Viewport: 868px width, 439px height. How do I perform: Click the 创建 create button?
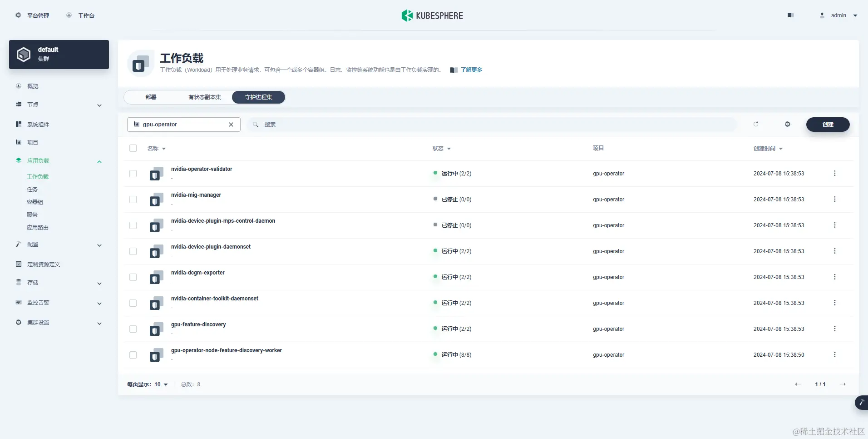point(828,125)
